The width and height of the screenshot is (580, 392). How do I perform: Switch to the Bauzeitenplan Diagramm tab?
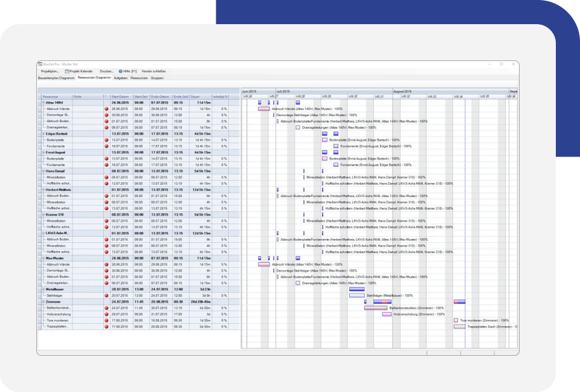tap(56, 78)
